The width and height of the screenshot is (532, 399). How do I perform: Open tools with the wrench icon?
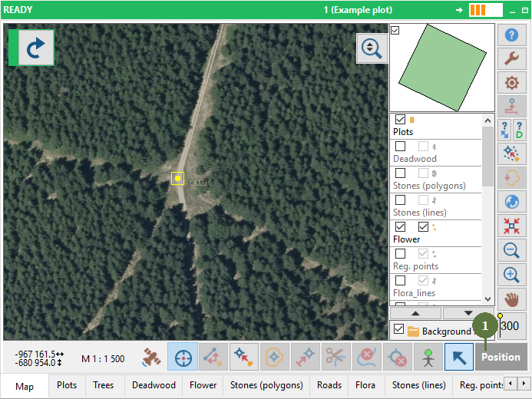(511, 58)
